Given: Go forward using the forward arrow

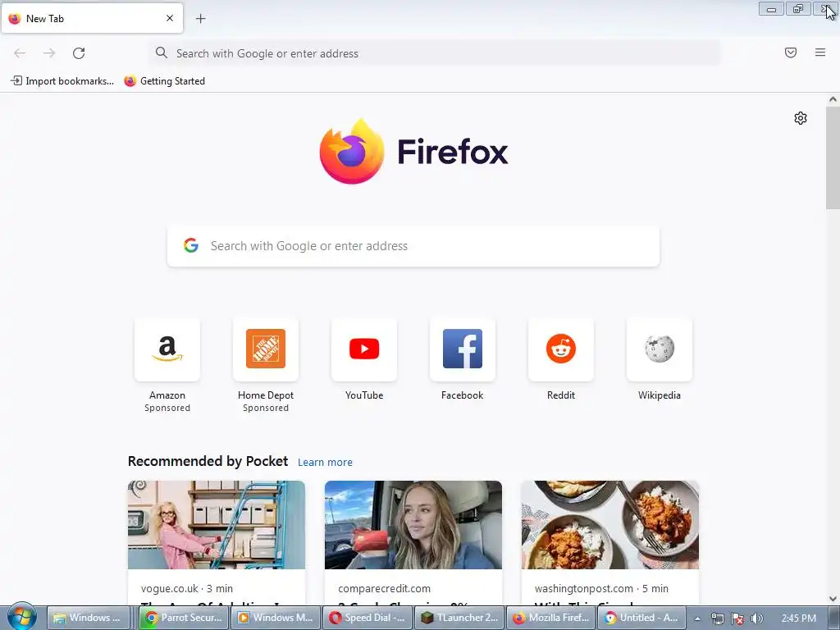Looking at the screenshot, I should [x=49, y=53].
